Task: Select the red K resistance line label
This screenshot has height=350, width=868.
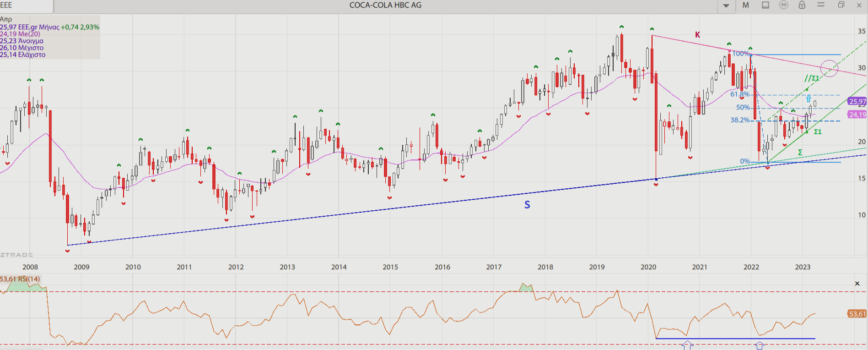Action: (x=698, y=35)
